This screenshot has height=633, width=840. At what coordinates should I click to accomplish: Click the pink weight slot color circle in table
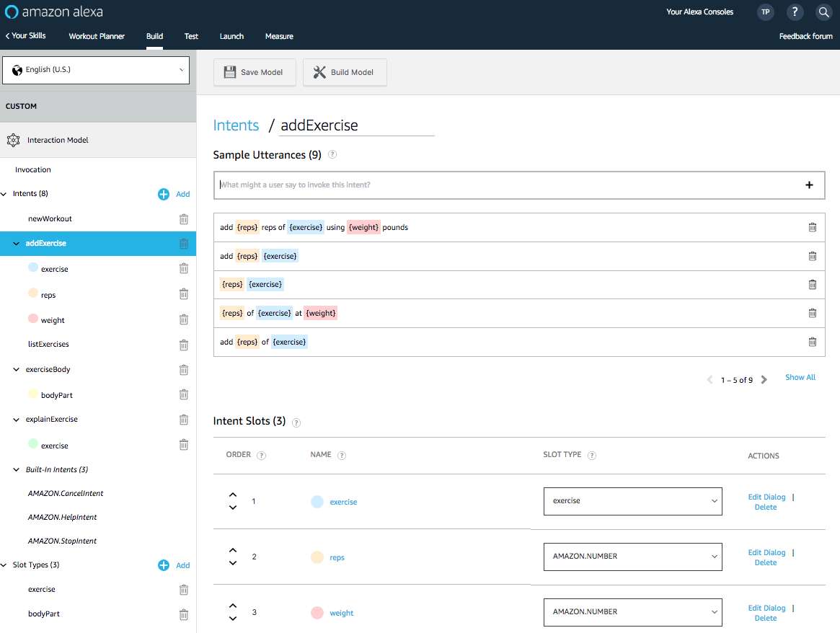pyautogui.click(x=317, y=613)
